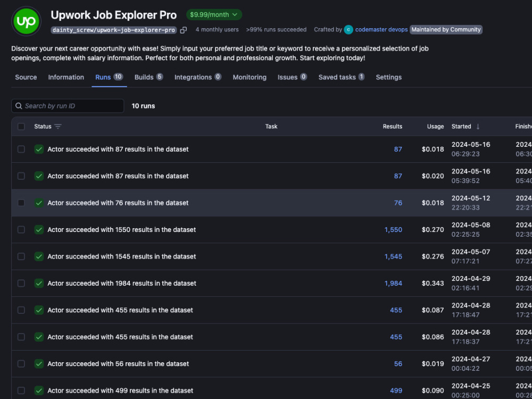Toggle the select-all runs checkbox in header
532x399 pixels.
pyautogui.click(x=21, y=127)
